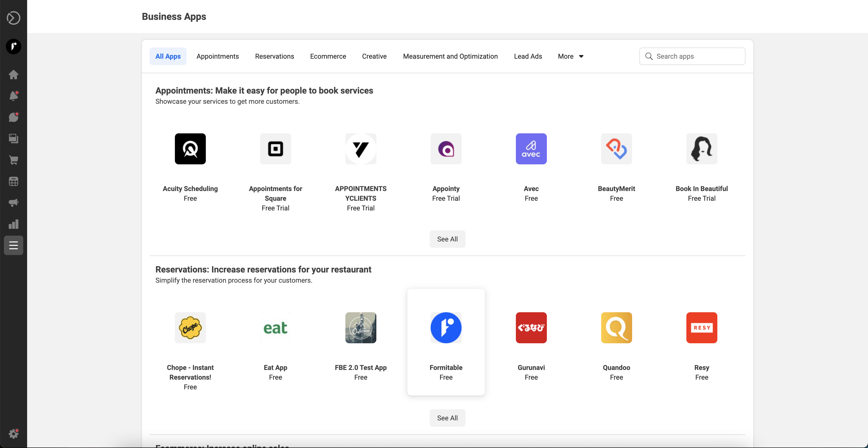Image resolution: width=868 pixels, height=448 pixels.
Task: Select the Eat App icon
Action: 275,328
